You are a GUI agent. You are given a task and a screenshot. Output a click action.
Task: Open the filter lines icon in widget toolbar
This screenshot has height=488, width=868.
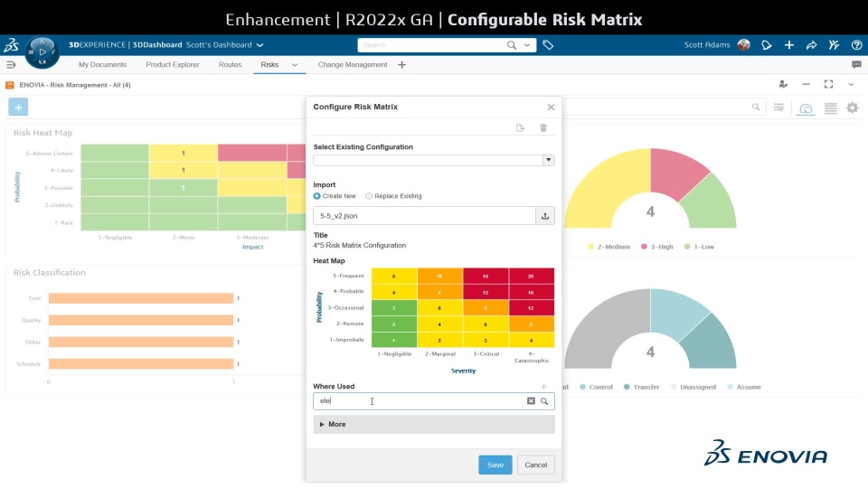778,108
